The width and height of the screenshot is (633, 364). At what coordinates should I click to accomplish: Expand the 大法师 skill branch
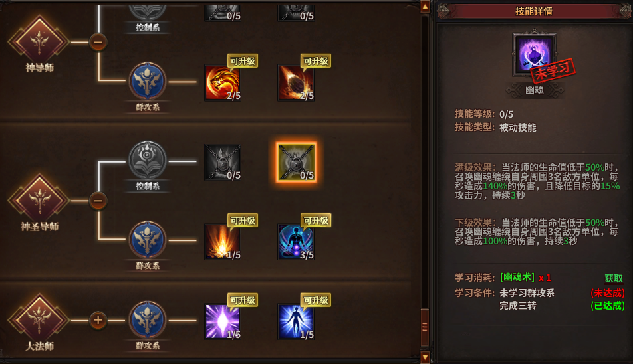tap(98, 320)
